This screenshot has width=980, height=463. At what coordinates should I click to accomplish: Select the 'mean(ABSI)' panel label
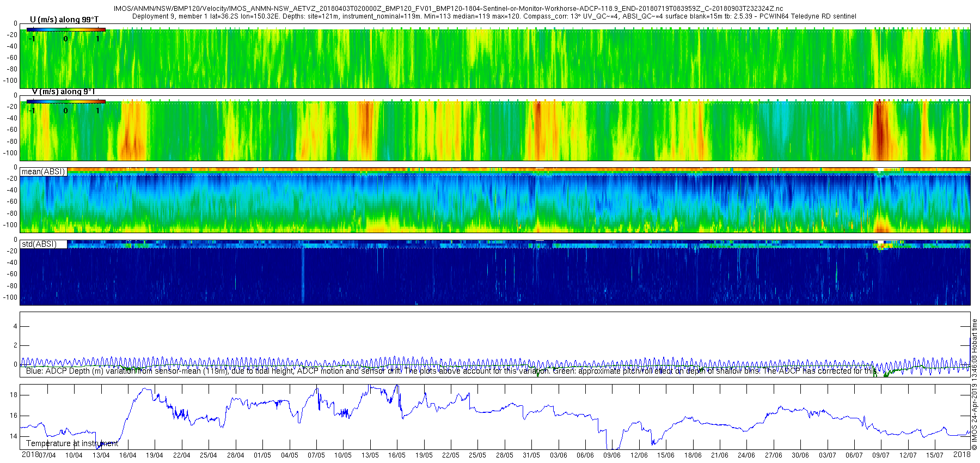click(x=43, y=172)
